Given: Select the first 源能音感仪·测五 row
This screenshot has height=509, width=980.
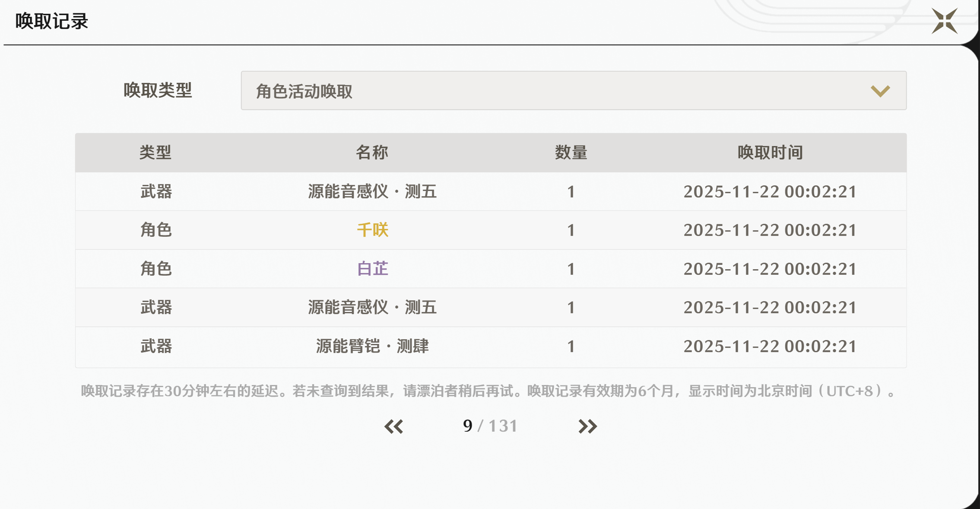Looking at the screenshot, I should [372, 191].
